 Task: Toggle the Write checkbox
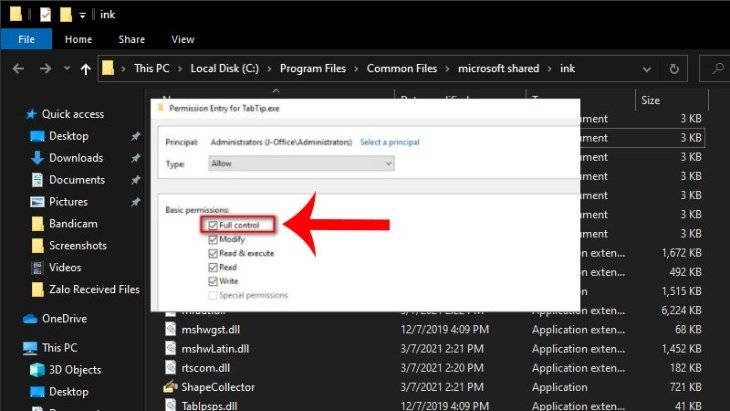click(213, 281)
